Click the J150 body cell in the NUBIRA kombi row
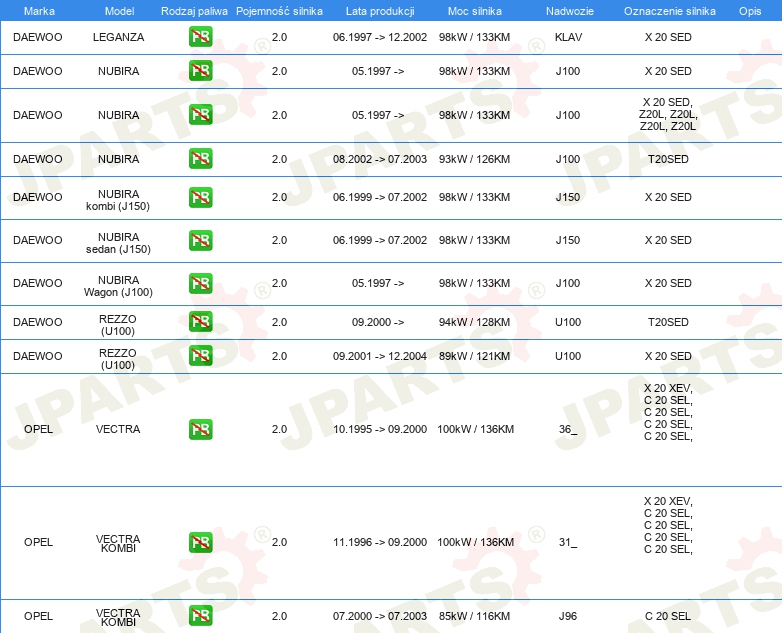 coord(568,197)
